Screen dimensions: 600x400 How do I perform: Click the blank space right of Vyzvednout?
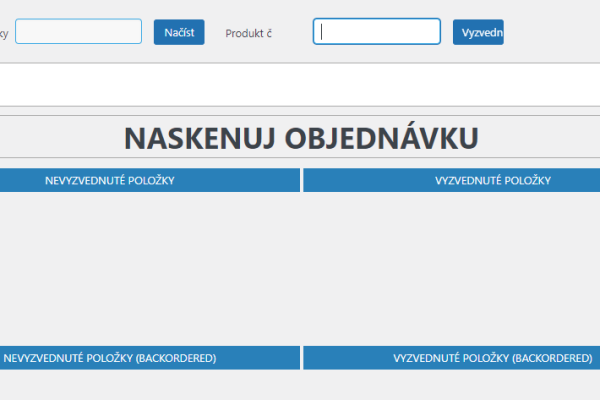click(552, 32)
